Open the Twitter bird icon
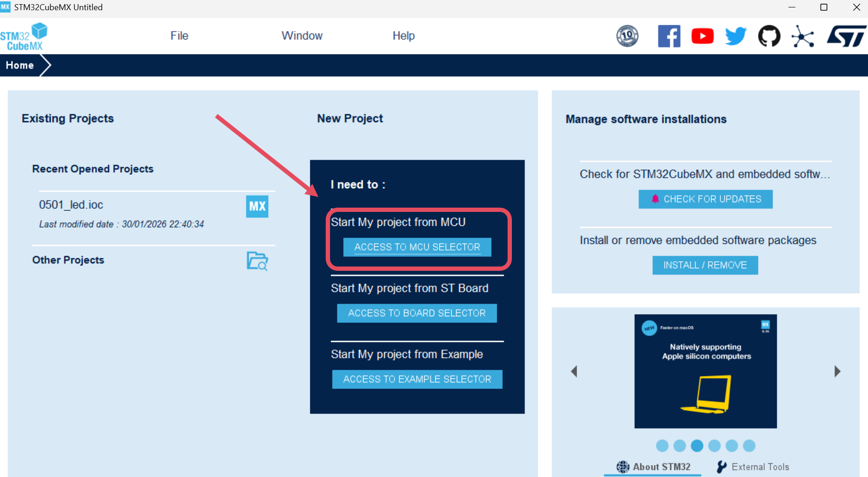The height and width of the screenshot is (477, 868). pos(736,36)
